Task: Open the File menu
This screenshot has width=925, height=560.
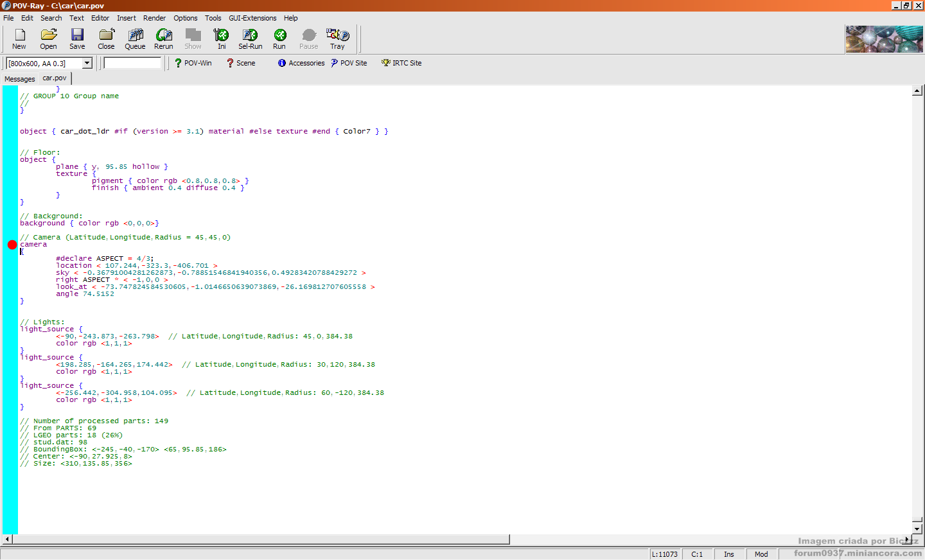Action: [8, 18]
